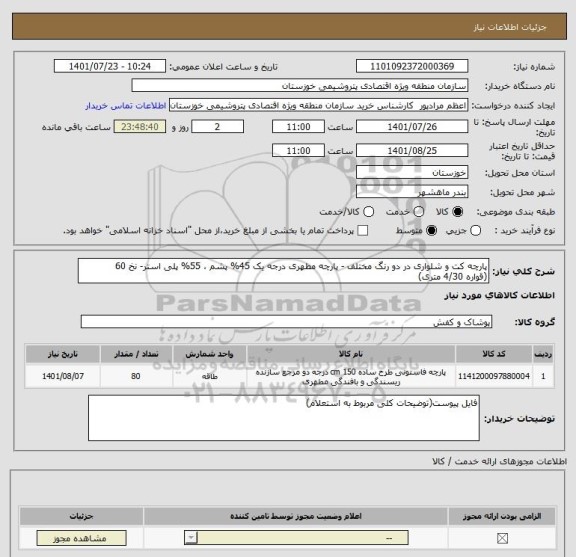Select the 'کالا/خدمت' category radio button

[368, 212]
